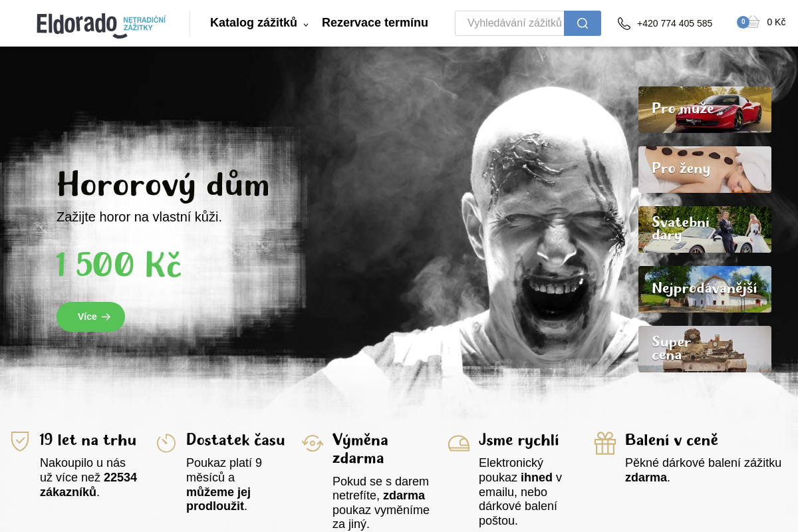The image size is (798, 532).
Task: Open the Nejprodávanější category tile
Action: [x=704, y=289]
